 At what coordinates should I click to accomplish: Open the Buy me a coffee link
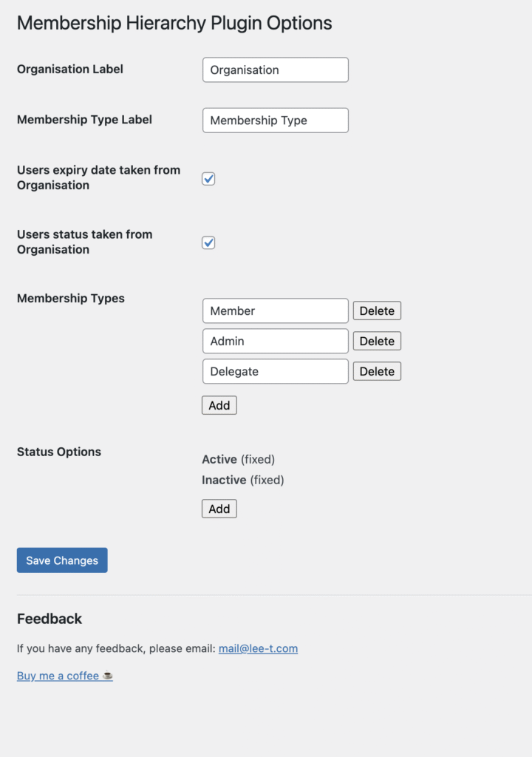(65, 676)
